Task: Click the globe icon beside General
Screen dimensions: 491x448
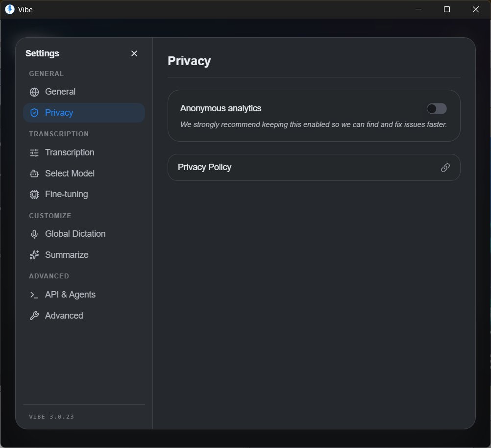Action: (34, 92)
